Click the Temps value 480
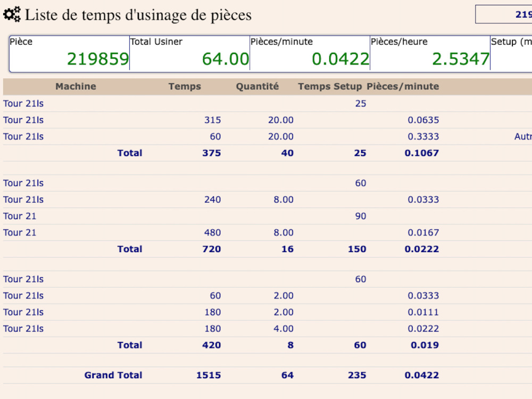532x399 pixels. [212, 233]
